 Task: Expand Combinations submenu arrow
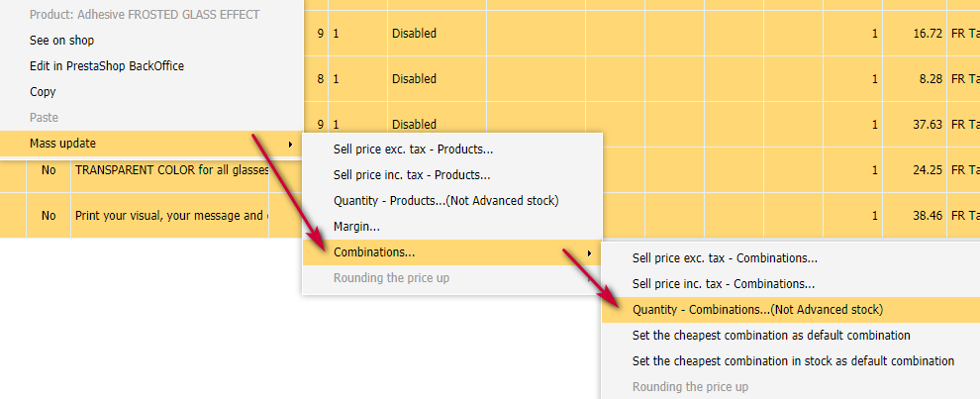click(x=591, y=252)
